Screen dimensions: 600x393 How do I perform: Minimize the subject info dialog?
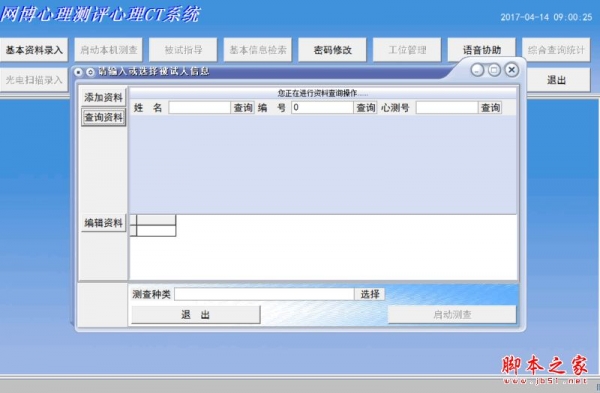(x=477, y=70)
